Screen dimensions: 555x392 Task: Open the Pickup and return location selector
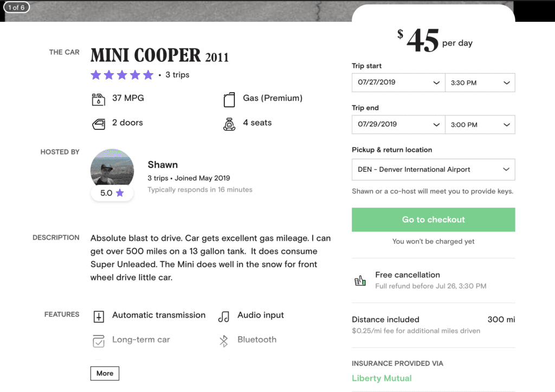pyautogui.click(x=433, y=169)
